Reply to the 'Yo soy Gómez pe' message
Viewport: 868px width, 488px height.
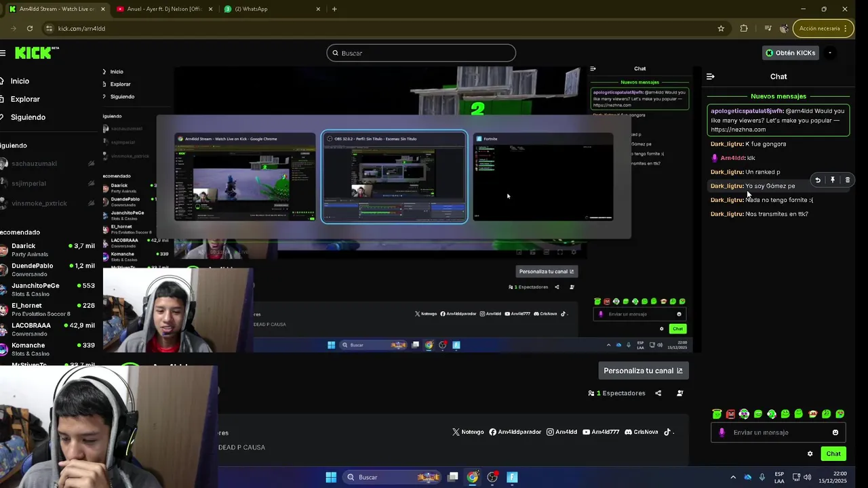[x=818, y=180]
